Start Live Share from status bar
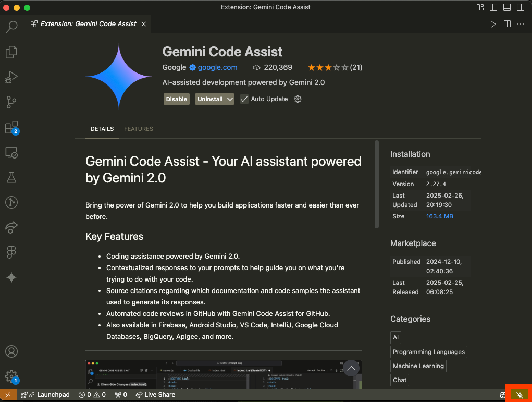Screen dimensions: 532x402 (x=155, y=395)
